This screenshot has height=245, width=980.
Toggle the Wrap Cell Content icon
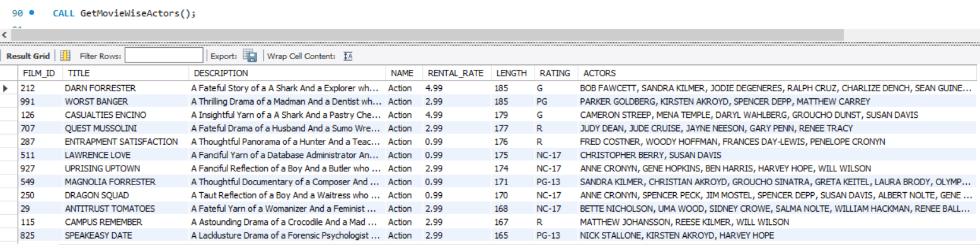(x=347, y=56)
